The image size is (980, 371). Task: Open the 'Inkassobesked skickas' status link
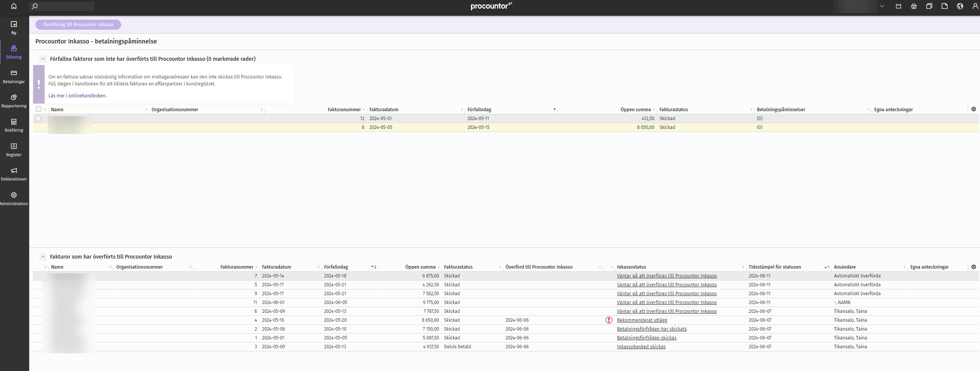641,347
